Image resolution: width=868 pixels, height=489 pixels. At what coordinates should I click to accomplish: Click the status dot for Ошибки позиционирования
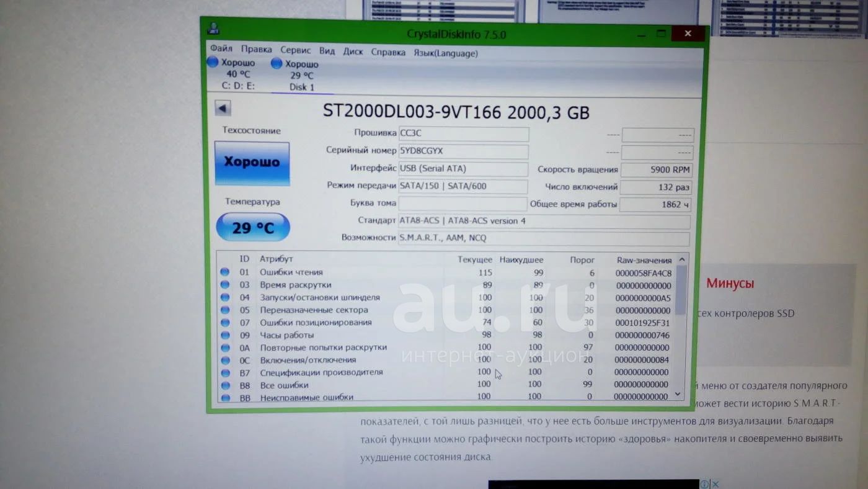pyautogui.click(x=224, y=323)
